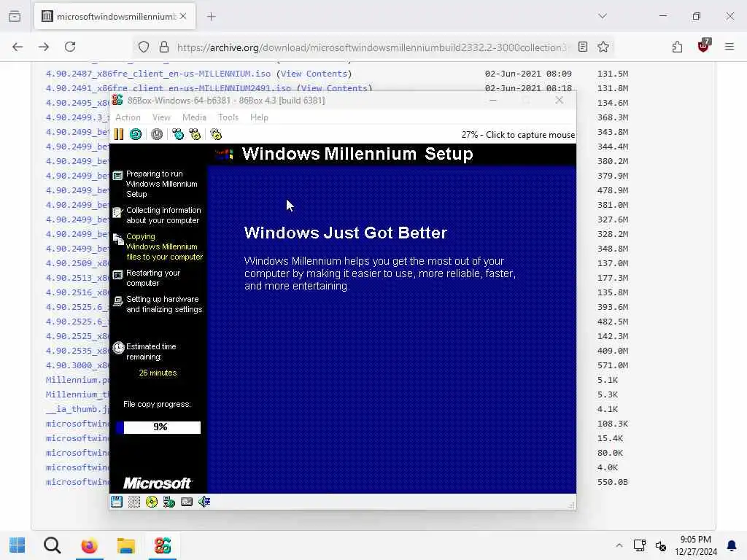
Task: Click the hard reset toolbar icon
Action: [x=136, y=134]
